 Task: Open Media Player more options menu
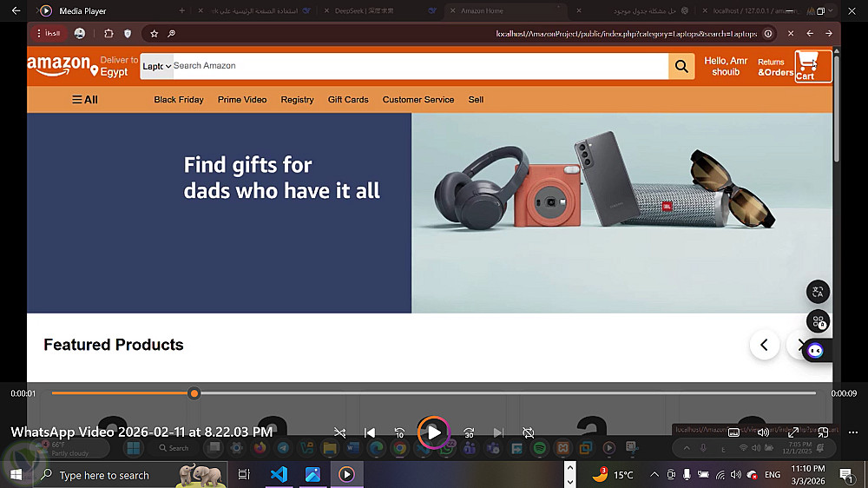(853, 432)
